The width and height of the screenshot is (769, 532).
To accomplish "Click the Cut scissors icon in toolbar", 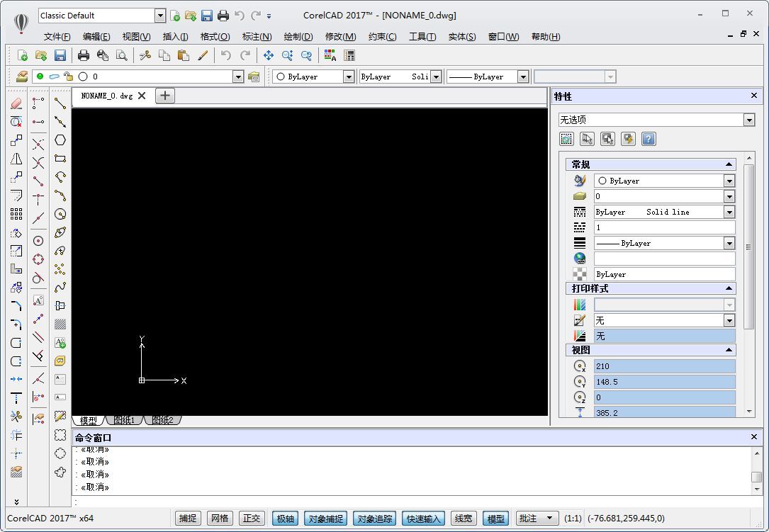I will coord(145,55).
